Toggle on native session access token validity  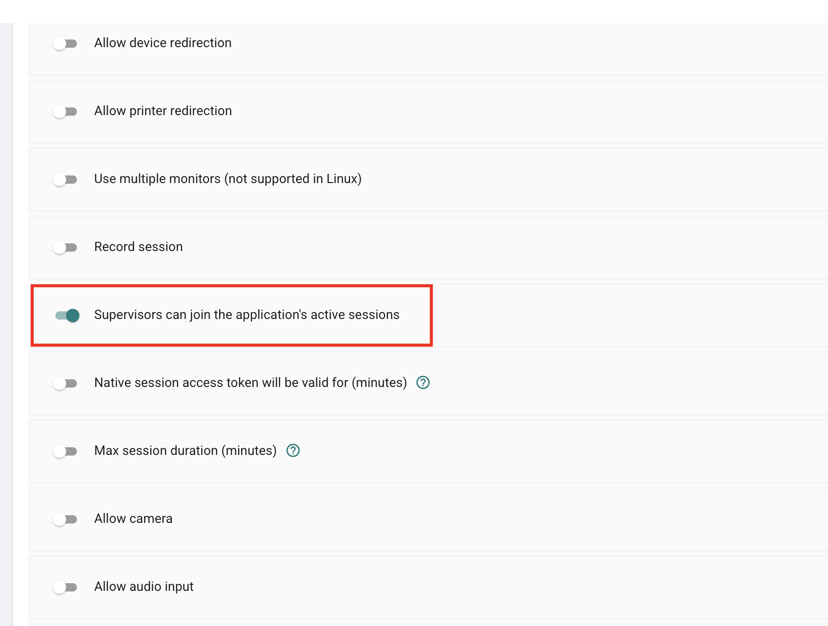(x=65, y=384)
